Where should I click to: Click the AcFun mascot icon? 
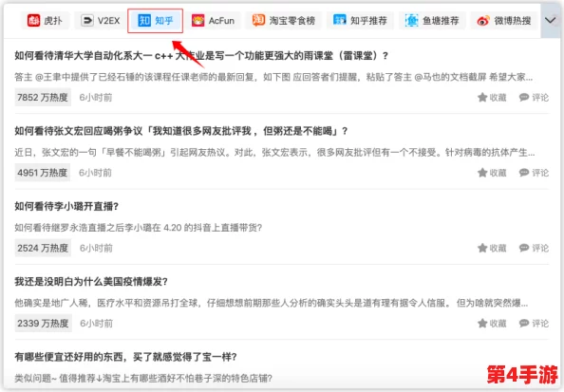(x=197, y=21)
